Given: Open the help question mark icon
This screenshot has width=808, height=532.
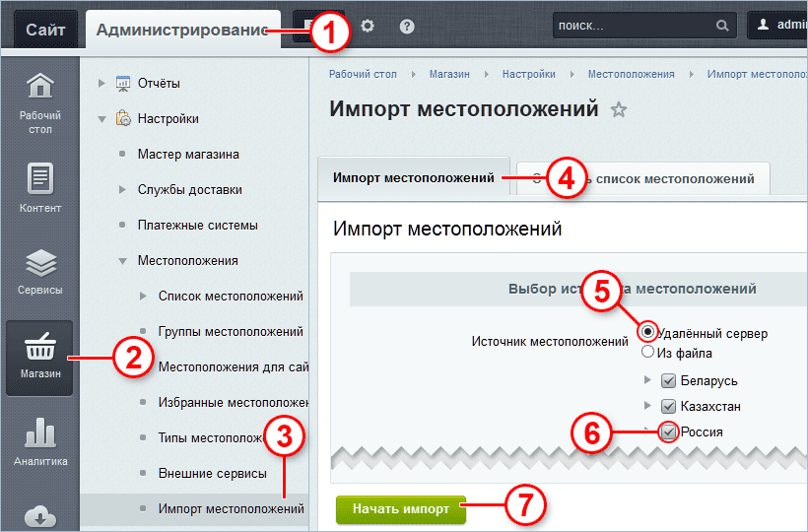Looking at the screenshot, I should point(407,26).
